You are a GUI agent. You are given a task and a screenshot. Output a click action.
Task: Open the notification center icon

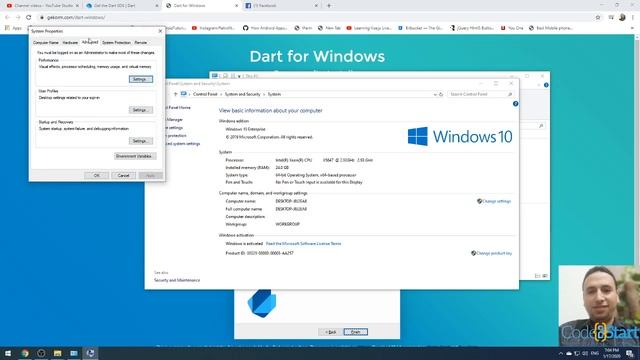pos(630,353)
